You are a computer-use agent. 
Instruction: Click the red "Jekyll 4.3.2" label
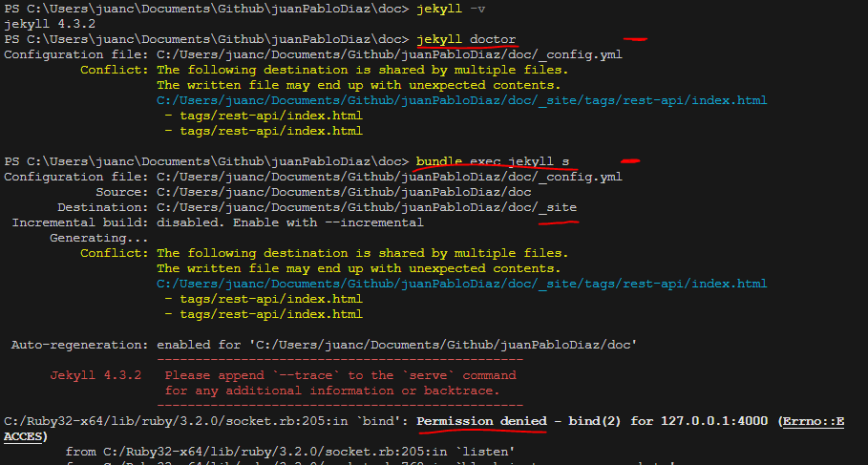pyautogui.click(x=95, y=375)
